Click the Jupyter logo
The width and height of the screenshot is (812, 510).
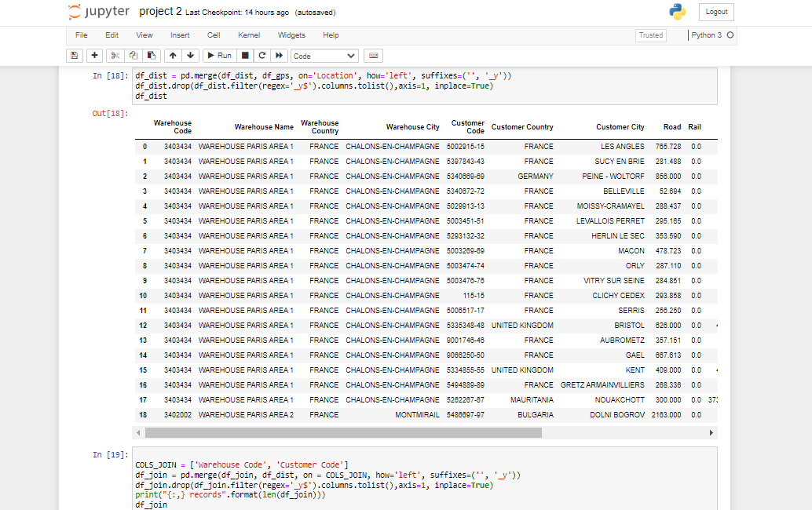tap(99, 12)
